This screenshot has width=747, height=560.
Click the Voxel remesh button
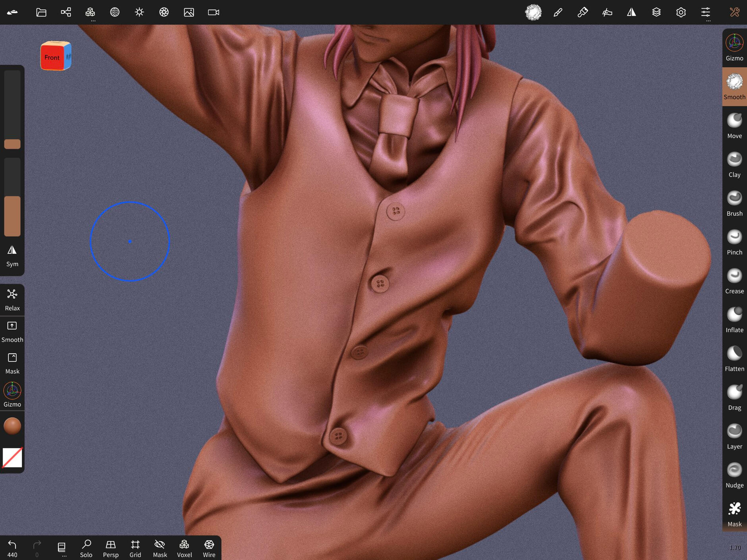click(x=184, y=548)
